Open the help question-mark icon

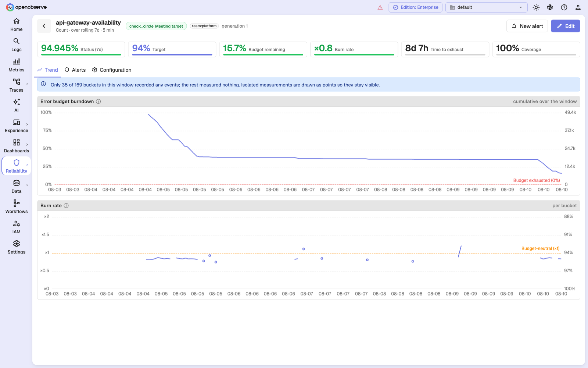[x=564, y=7]
